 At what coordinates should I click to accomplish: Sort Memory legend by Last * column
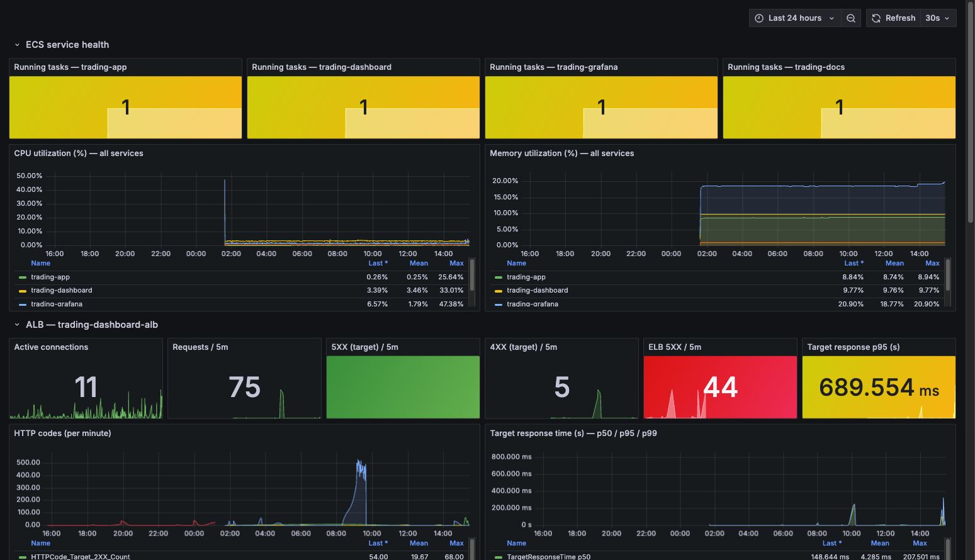pos(854,264)
